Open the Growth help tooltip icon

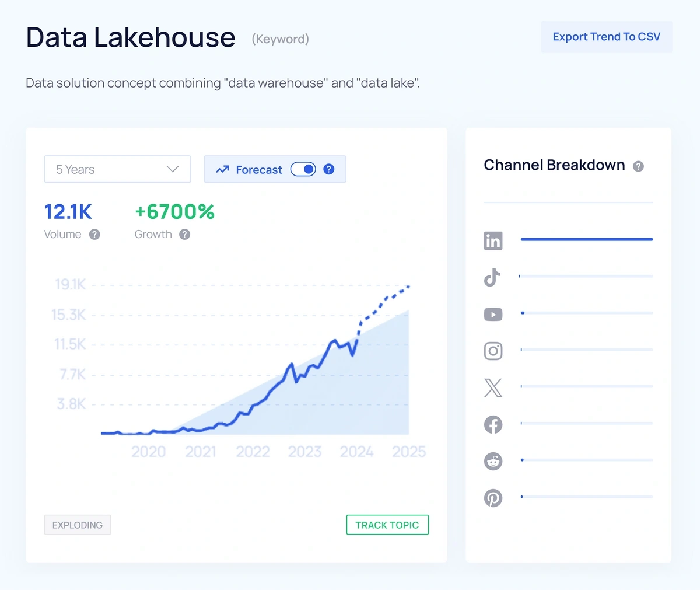click(x=184, y=234)
